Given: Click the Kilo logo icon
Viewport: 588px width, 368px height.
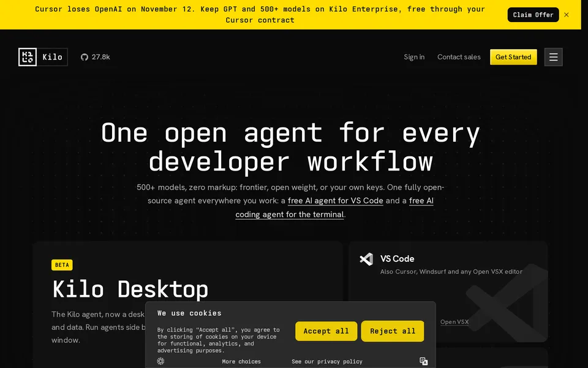Looking at the screenshot, I should pos(28,57).
